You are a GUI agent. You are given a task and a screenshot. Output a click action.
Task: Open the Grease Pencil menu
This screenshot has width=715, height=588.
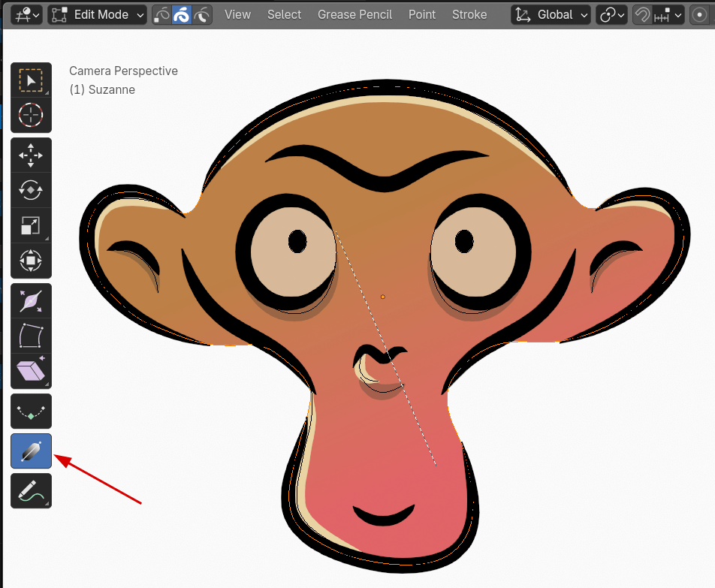point(354,14)
